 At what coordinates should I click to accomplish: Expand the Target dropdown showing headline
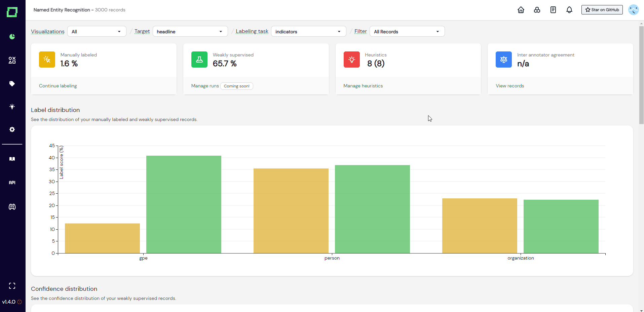tap(190, 31)
